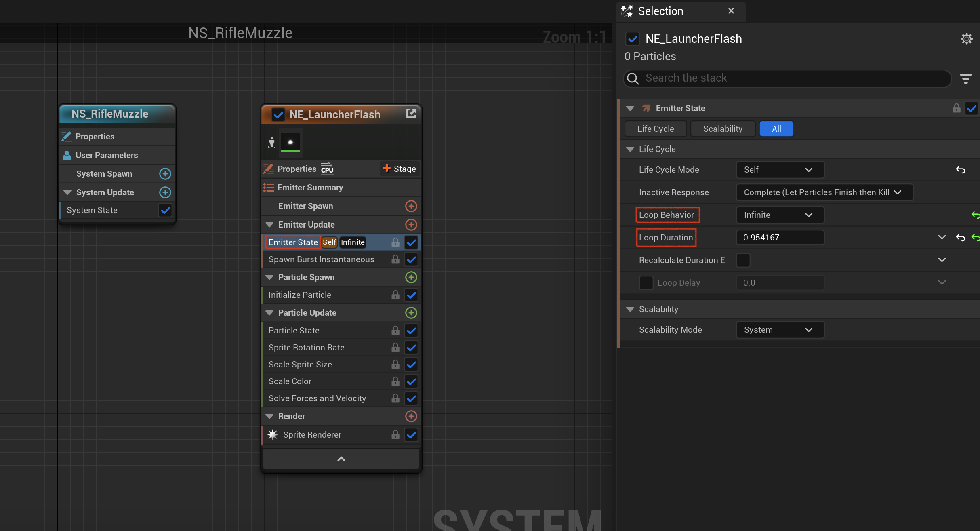Viewport: 980px width, 531px height.
Task: Add module to Emitter Spawn
Action: point(411,206)
